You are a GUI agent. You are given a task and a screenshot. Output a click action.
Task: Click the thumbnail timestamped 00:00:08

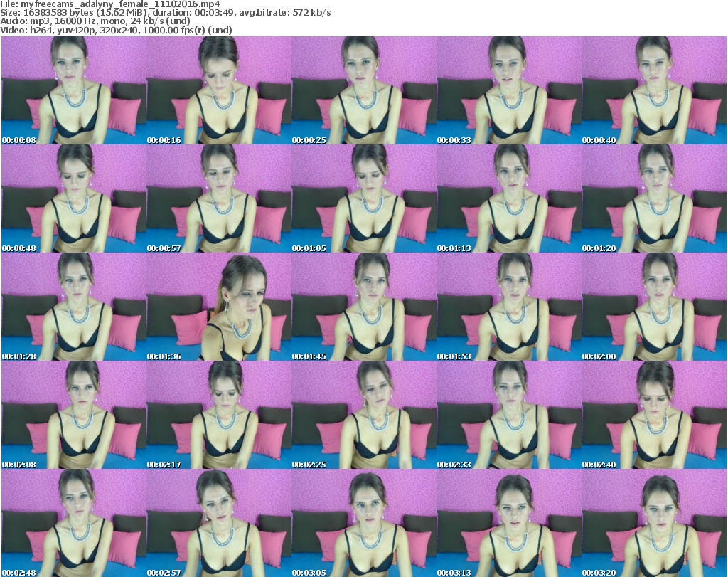point(74,91)
